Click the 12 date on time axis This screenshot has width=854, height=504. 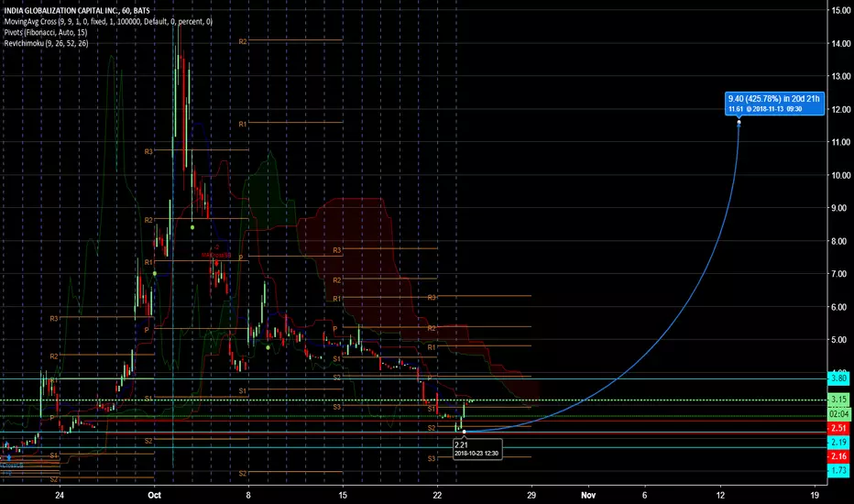(720, 495)
